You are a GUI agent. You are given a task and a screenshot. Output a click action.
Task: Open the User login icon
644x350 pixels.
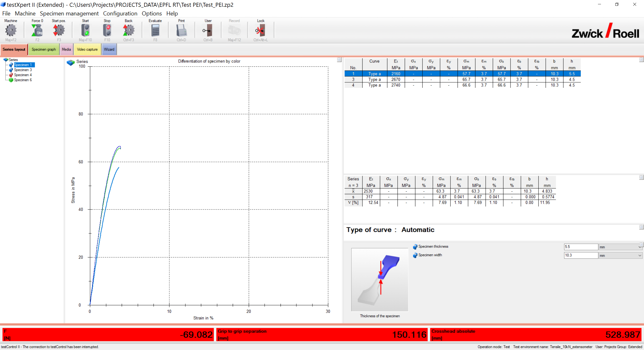tap(208, 30)
